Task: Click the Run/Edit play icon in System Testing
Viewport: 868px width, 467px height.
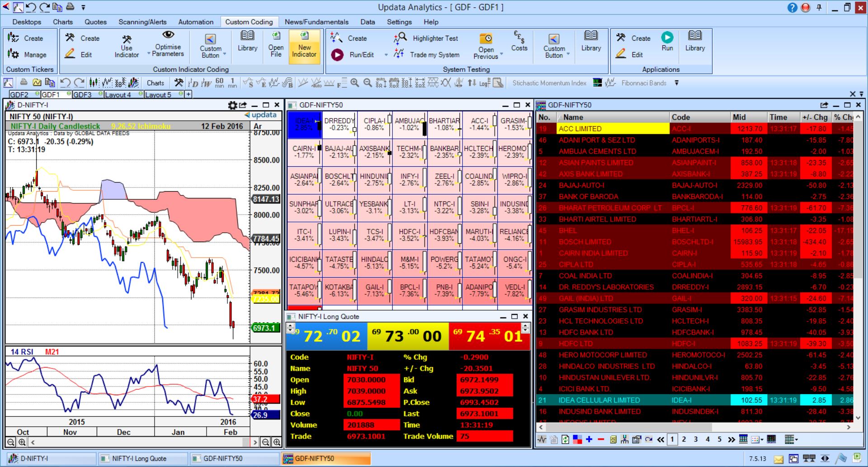Action: (337, 55)
